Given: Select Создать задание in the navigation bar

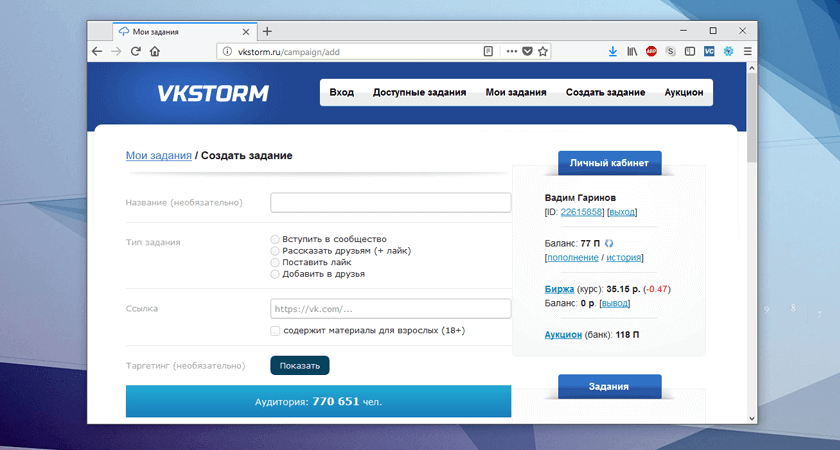Looking at the screenshot, I should point(605,92).
